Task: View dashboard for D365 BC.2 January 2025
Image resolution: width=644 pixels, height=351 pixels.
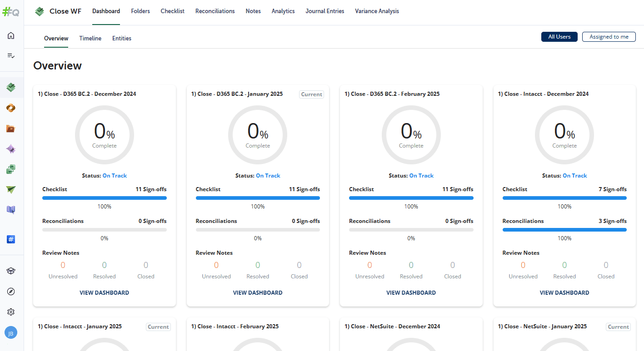Action: [258, 293]
